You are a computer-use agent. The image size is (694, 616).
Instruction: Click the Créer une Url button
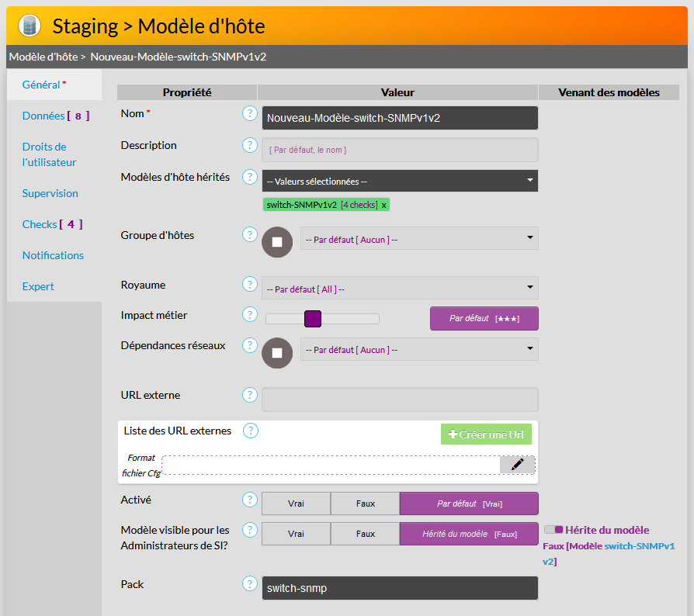486,434
